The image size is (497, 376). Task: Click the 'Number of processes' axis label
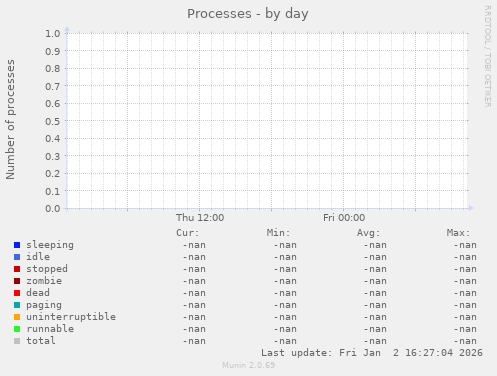point(10,120)
